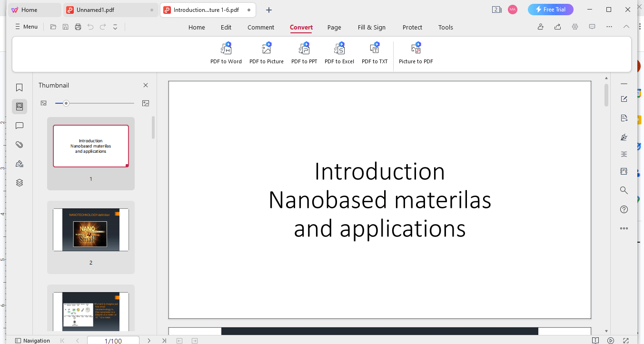Toggle two-page view in the status bar

click(595, 340)
